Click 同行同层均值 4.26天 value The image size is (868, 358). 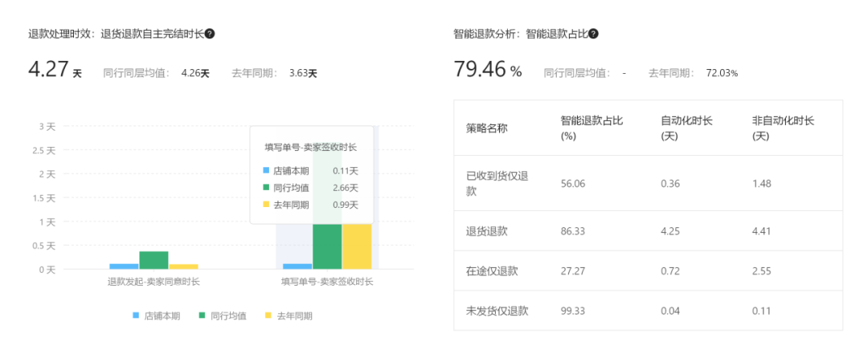coord(195,73)
